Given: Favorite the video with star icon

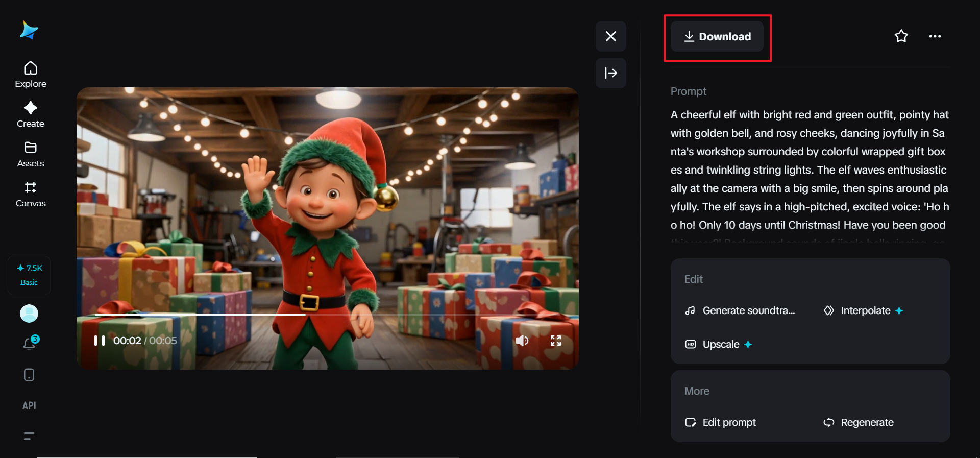Looking at the screenshot, I should pos(901,36).
